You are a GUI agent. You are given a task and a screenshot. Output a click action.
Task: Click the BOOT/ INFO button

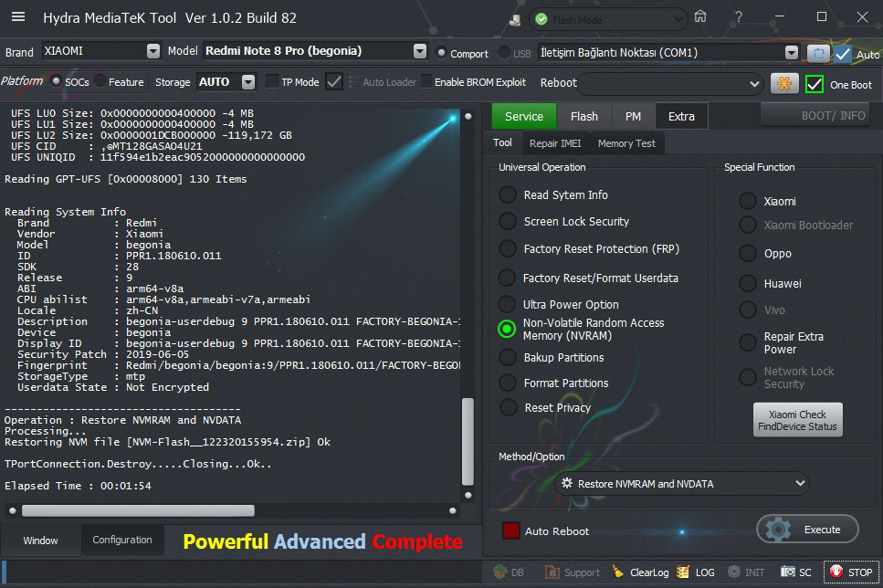pos(815,115)
